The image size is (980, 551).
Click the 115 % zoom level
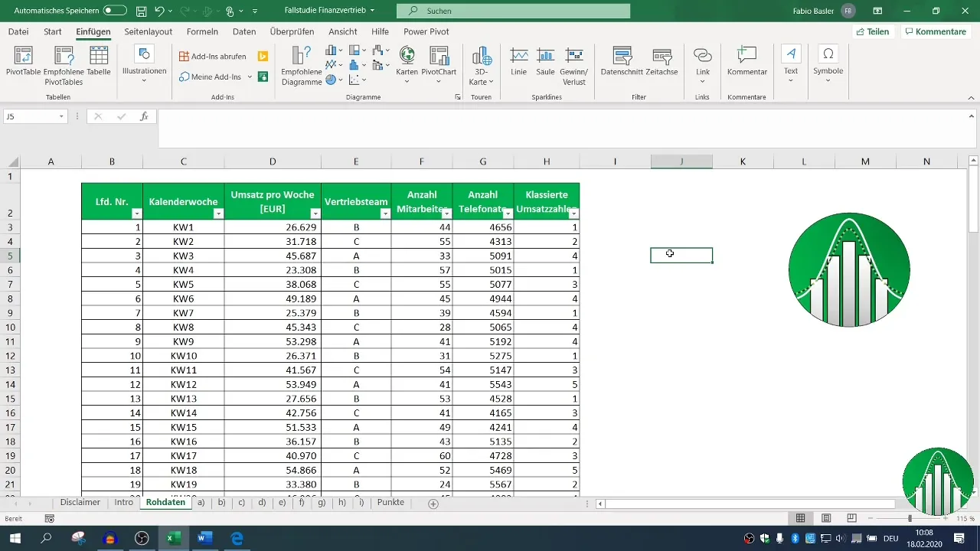tap(965, 519)
